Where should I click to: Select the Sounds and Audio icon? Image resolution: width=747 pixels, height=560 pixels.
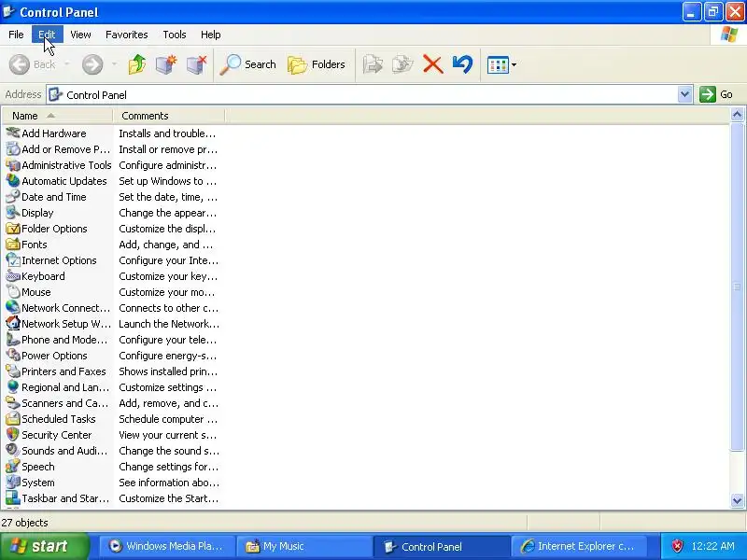pos(13,451)
